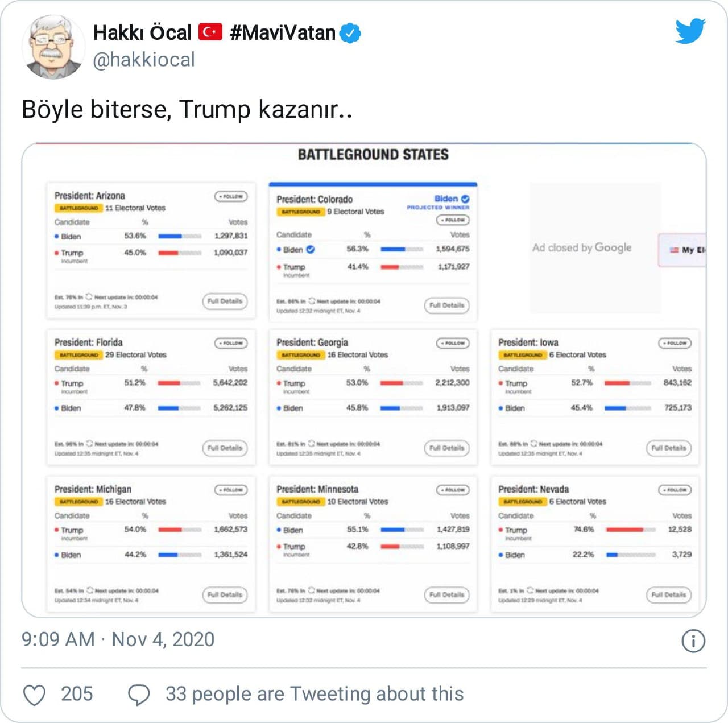Click Biden projected winner checkmark in Colorado
This screenshot has width=728, height=723.
click(x=465, y=199)
